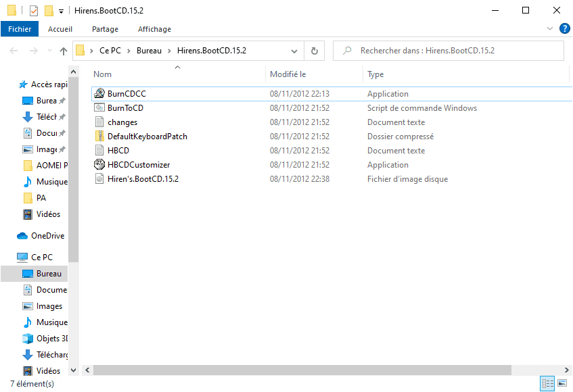Open the Fichier menu
Viewport: 573px width, 392px height.
click(x=20, y=29)
